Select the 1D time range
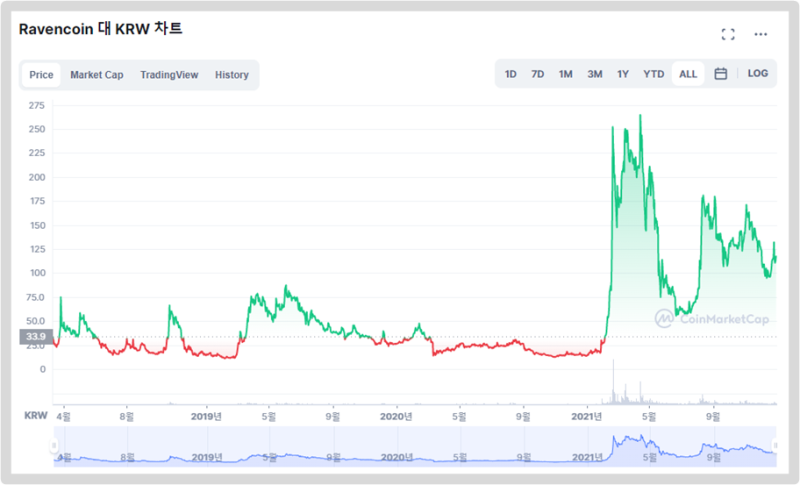Screen dimensions: 800x485 click(x=510, y=74)
